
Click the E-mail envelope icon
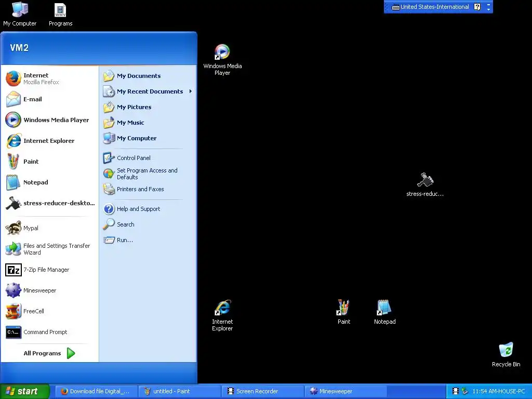(13, 99)
